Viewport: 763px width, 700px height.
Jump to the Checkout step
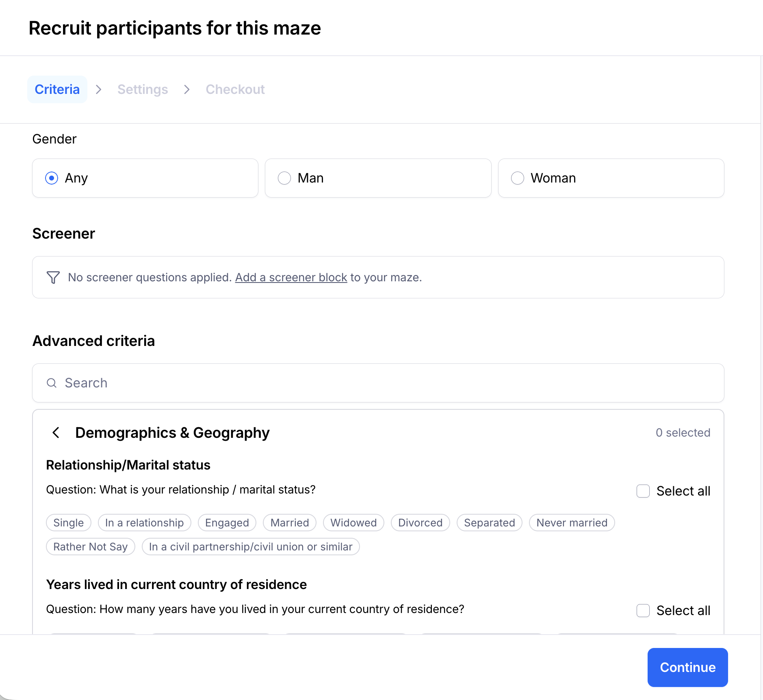[x=235, y=89]
